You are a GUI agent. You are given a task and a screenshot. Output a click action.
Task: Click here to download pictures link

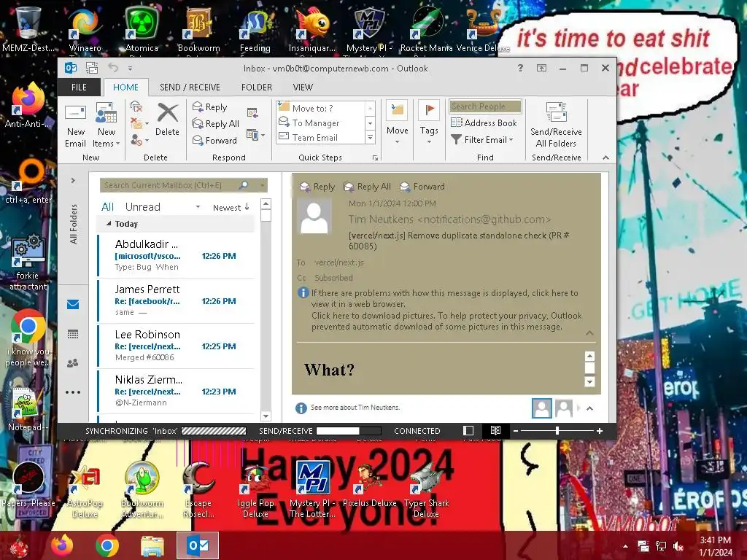point(446,321)
